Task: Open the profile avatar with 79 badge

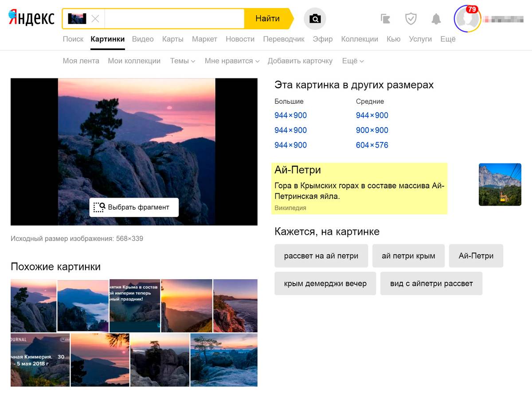Action: coord(468,19)
